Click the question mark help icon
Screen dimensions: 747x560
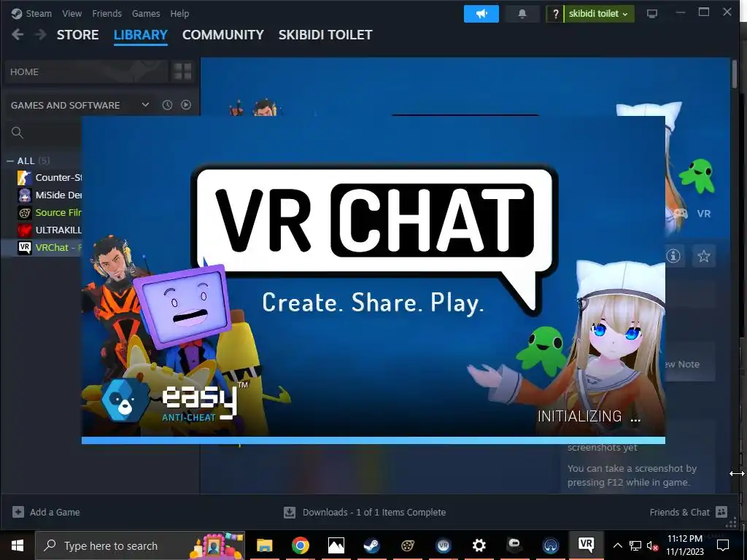point(555,14)
